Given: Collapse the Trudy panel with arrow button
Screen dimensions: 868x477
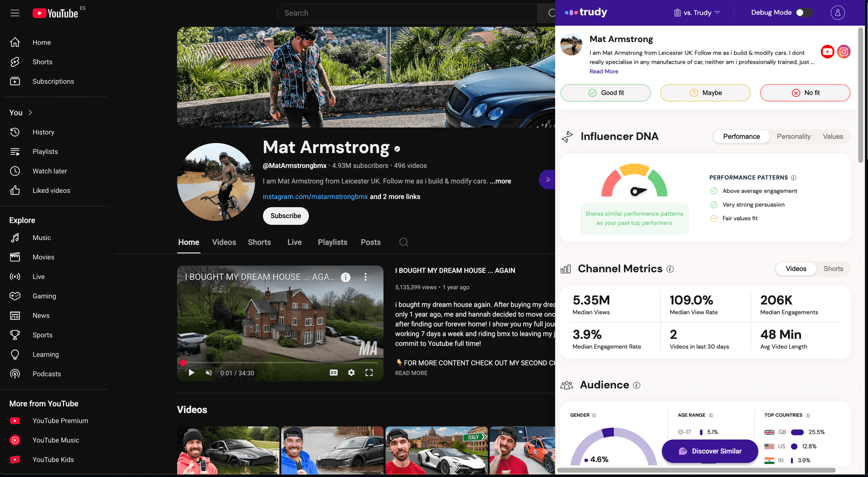Looking at the screenshot, I should pos(547,180).
